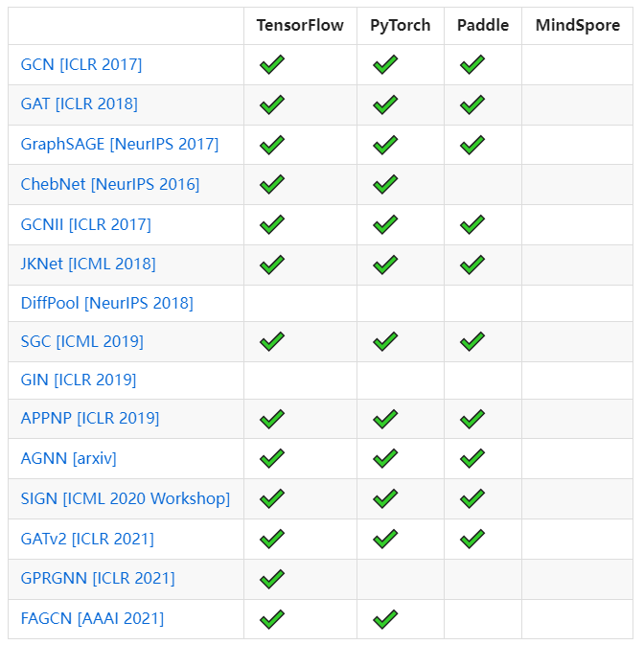This screenshot has width=644, height=645.
Task: Click the TensorFlow column header
Action: pyautogui.click(x=300, y=26)
